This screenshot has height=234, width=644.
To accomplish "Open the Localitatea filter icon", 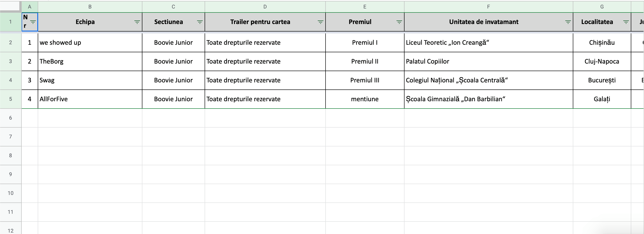I will [x=626, y=22].
